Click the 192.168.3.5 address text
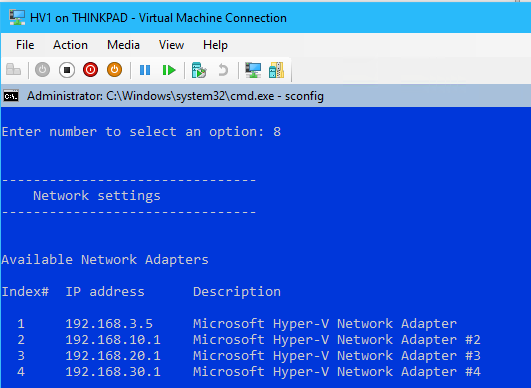The image size is (531, 388). 109,323
